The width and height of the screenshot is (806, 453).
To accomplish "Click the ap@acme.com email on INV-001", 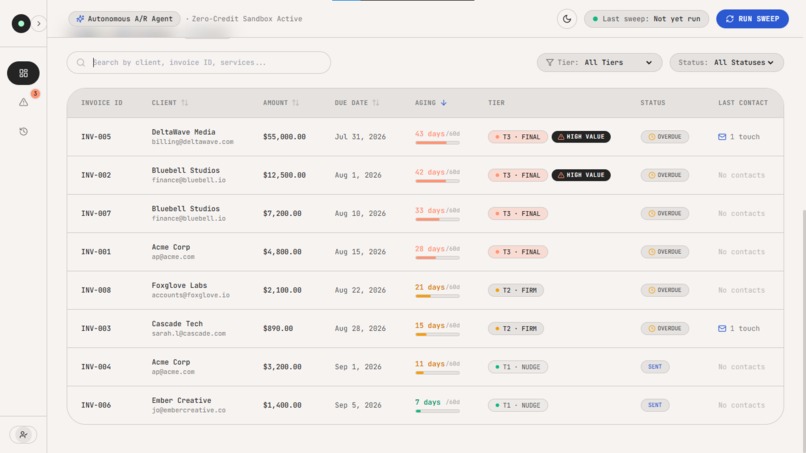I will point(173,257).
